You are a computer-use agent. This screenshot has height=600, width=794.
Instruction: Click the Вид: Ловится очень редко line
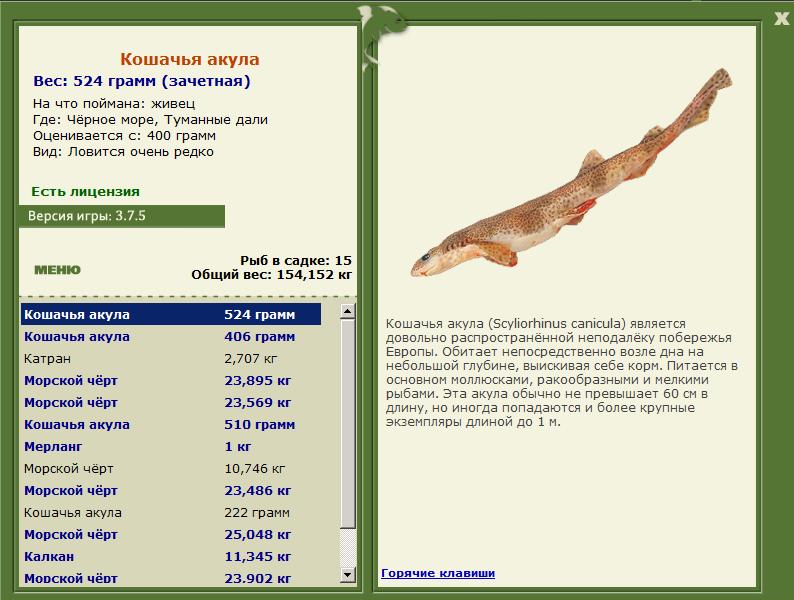[x=123, y=152]
